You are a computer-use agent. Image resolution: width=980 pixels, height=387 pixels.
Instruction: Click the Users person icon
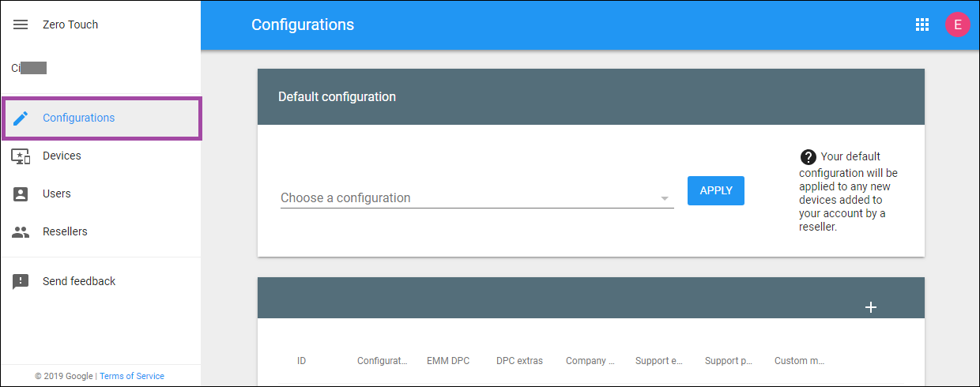[21, 193]
